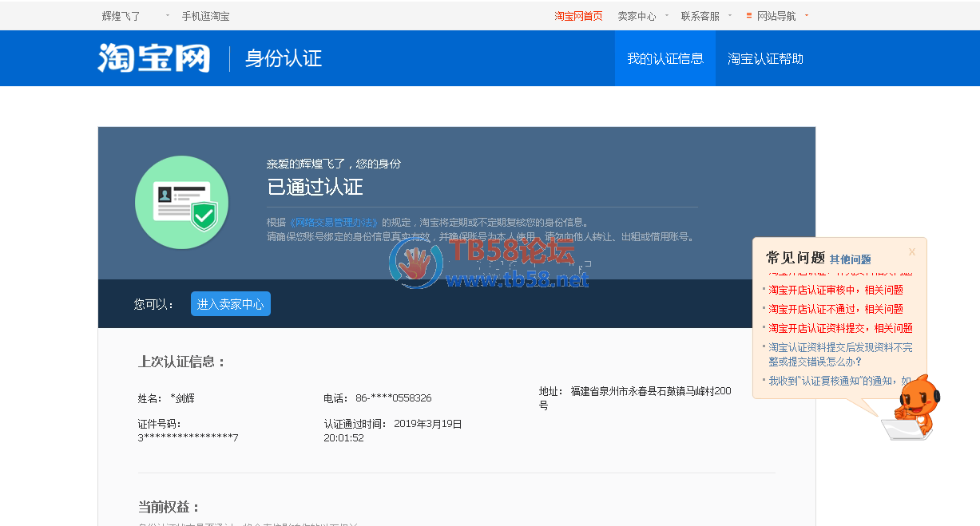Image resolution: width=980 pixels, height=526 pixels.
Task: Open the 手机逛淘宝 link
Action: [205, 16]
